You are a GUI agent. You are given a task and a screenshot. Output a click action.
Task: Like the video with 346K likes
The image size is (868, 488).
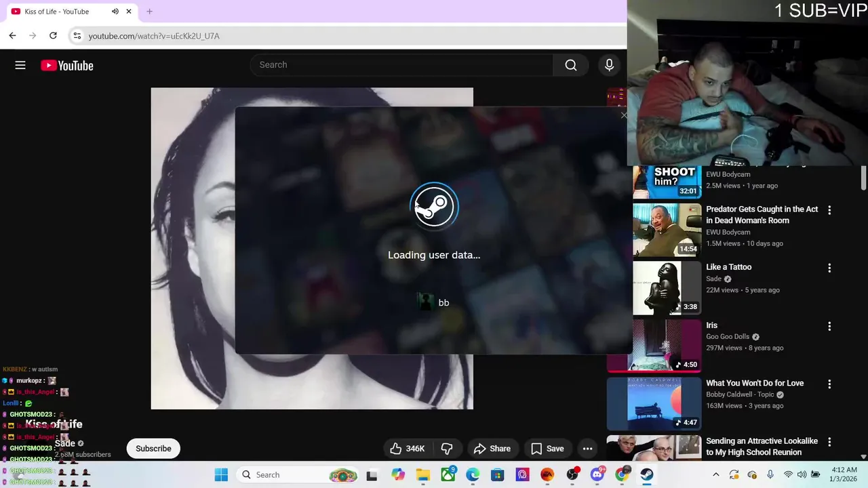click(x=407, y=449)
